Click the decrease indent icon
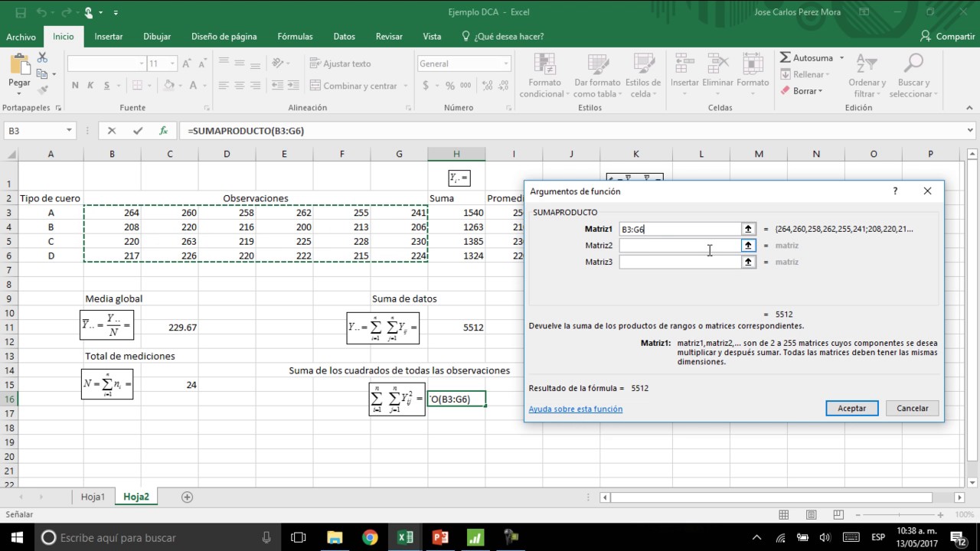Viewport: 980px width, 551px height. (278, 86)
